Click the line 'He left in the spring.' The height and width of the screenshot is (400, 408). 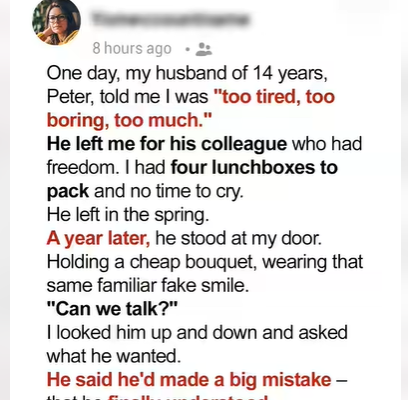tap(128, 215)
